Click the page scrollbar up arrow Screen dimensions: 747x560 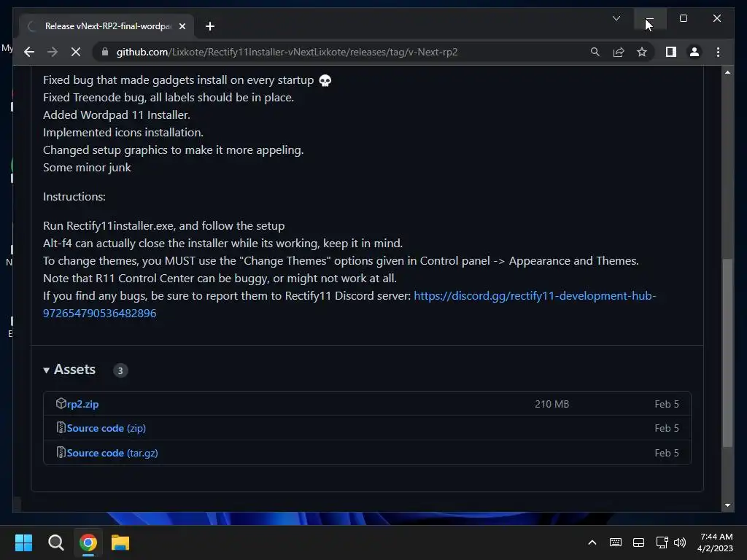click(x=727, y=72)
